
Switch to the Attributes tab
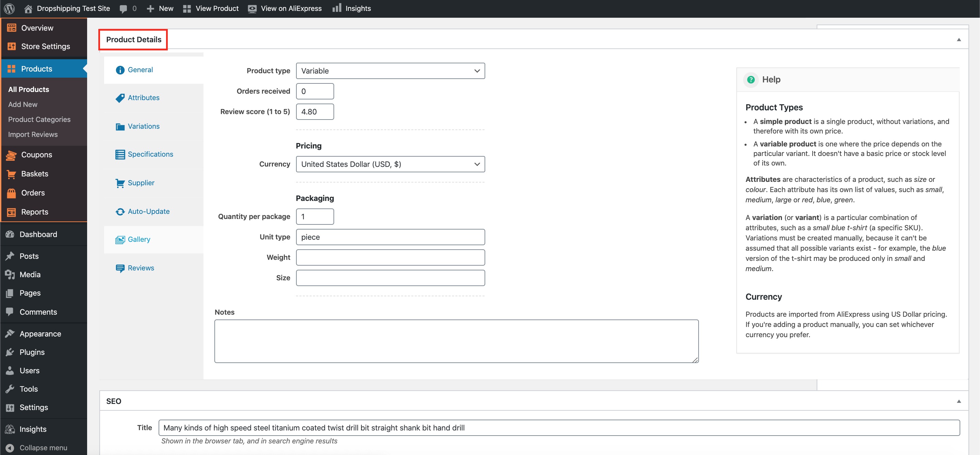pyautogui.click(x=143, y=98)
